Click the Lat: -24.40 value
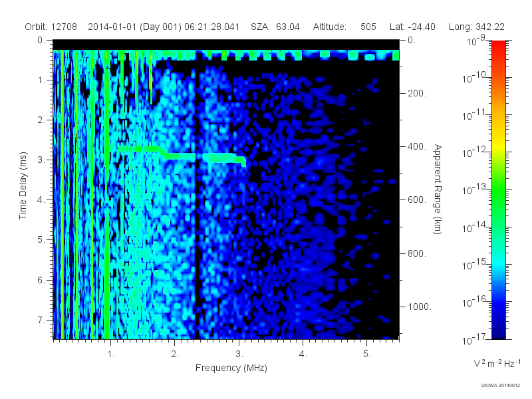Screen dimensions: 532x399 pyautogui.click(x=412, y=27)
